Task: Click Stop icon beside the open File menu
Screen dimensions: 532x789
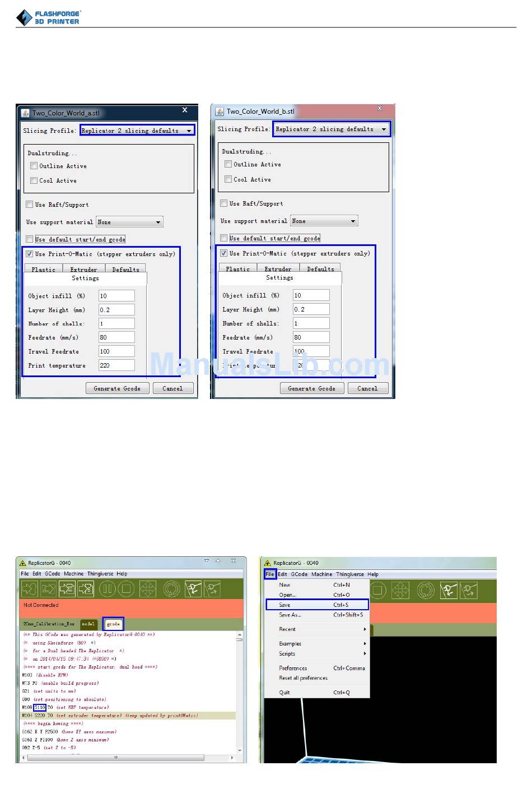Action: (x=378, y=590)
